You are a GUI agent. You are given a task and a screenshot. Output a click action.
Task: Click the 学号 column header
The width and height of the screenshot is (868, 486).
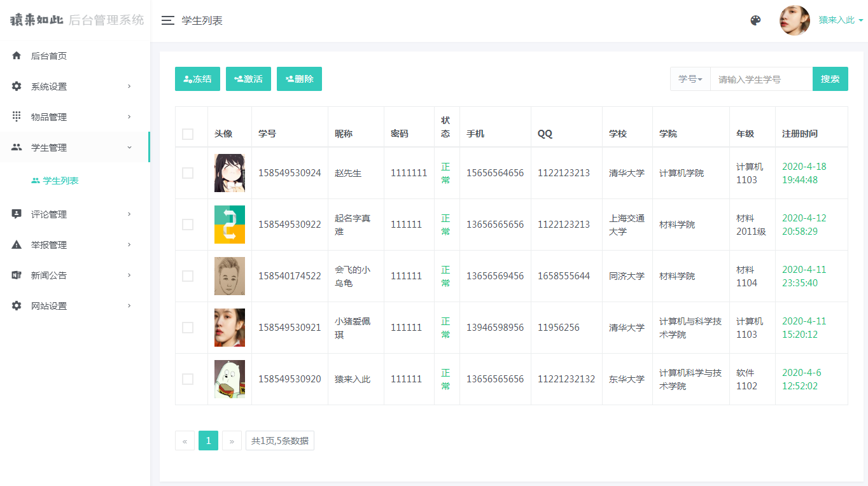(x=267, y=134)
